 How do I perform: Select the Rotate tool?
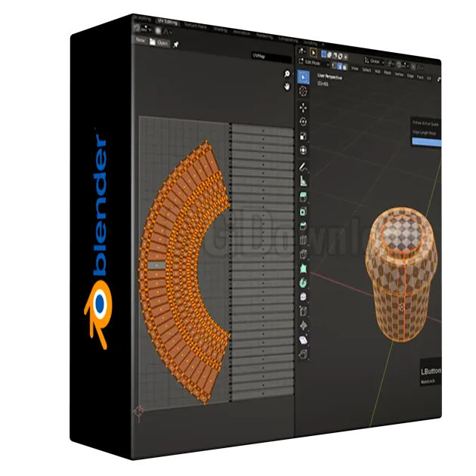303,122
